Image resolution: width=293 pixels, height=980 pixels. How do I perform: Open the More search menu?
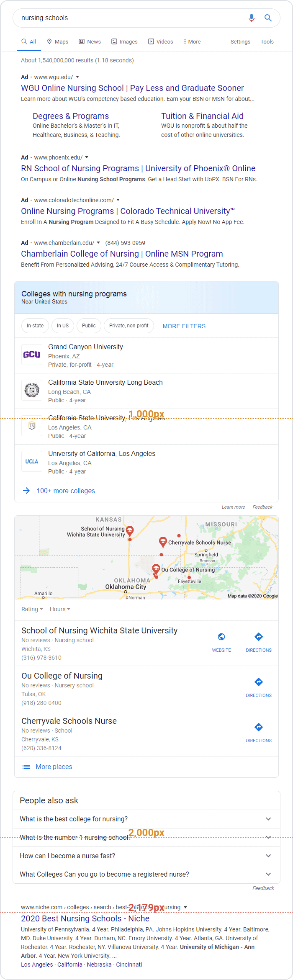point(192,42)
